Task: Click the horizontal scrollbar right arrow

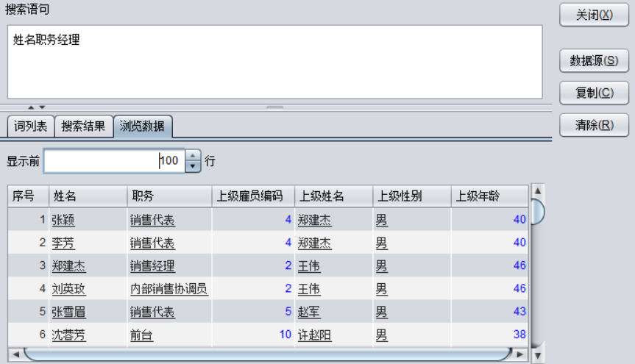Action: coord(520,355)
